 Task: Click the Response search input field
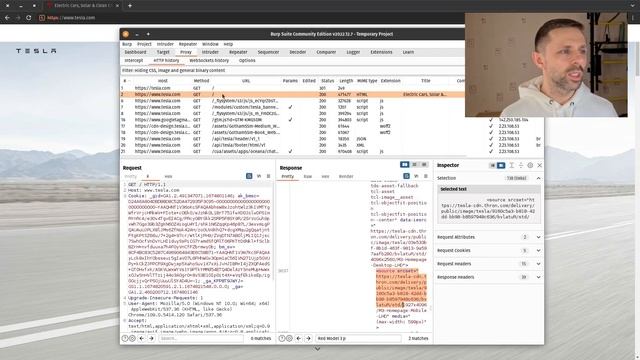(x=358, y=338)
